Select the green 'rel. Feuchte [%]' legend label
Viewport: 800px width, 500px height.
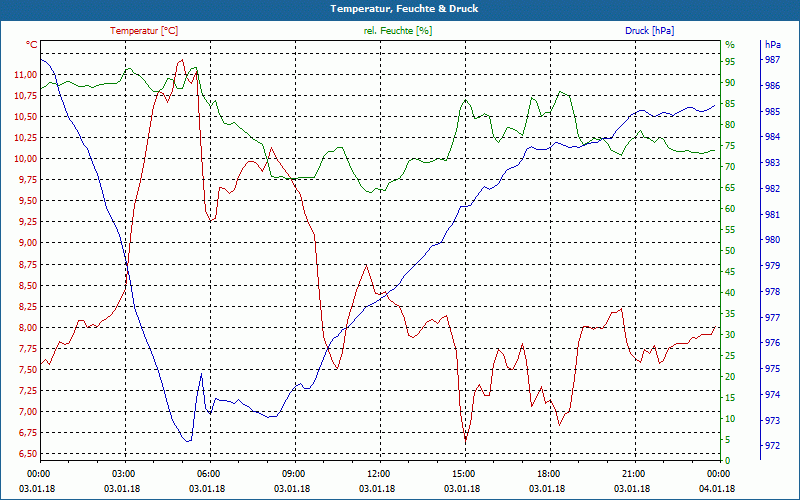pyautogui.click(x=397, y=31)
